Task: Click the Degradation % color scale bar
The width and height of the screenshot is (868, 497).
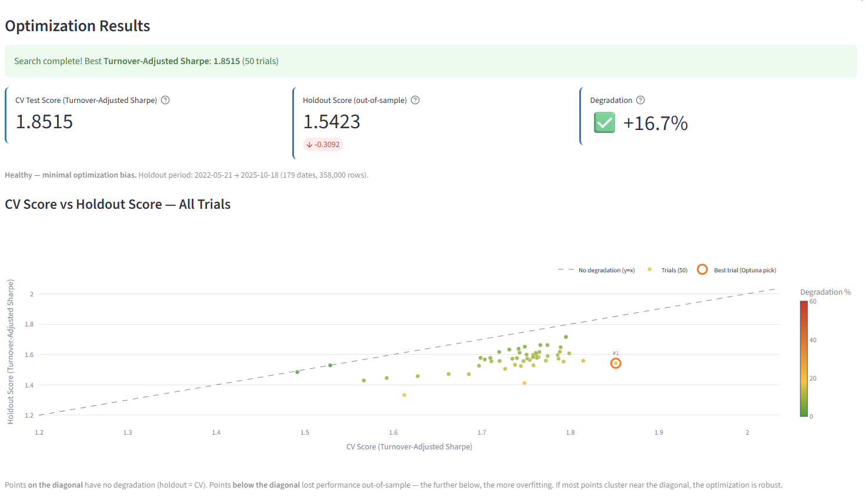Action: pos(803,358)
